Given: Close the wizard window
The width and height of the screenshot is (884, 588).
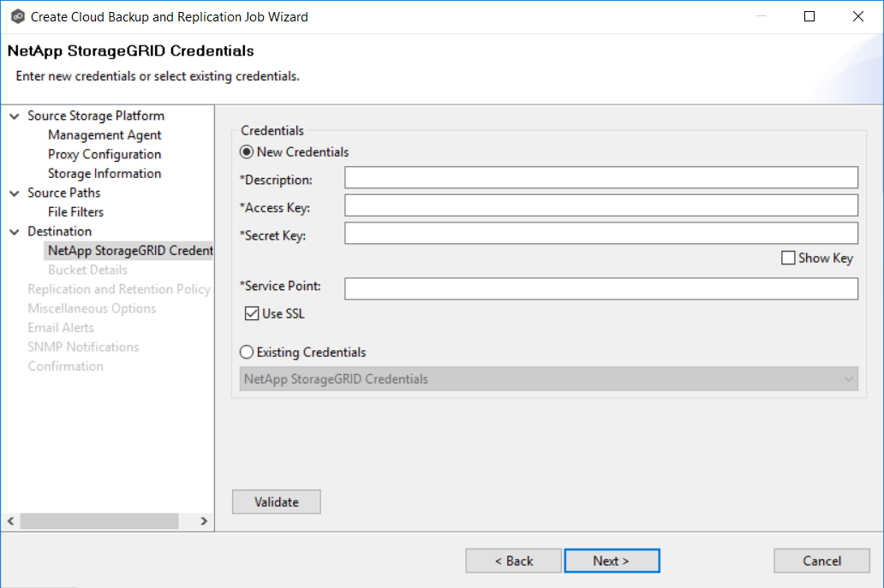Looking at the screenshot, I should pyautogui.click(x=858, y=16).
